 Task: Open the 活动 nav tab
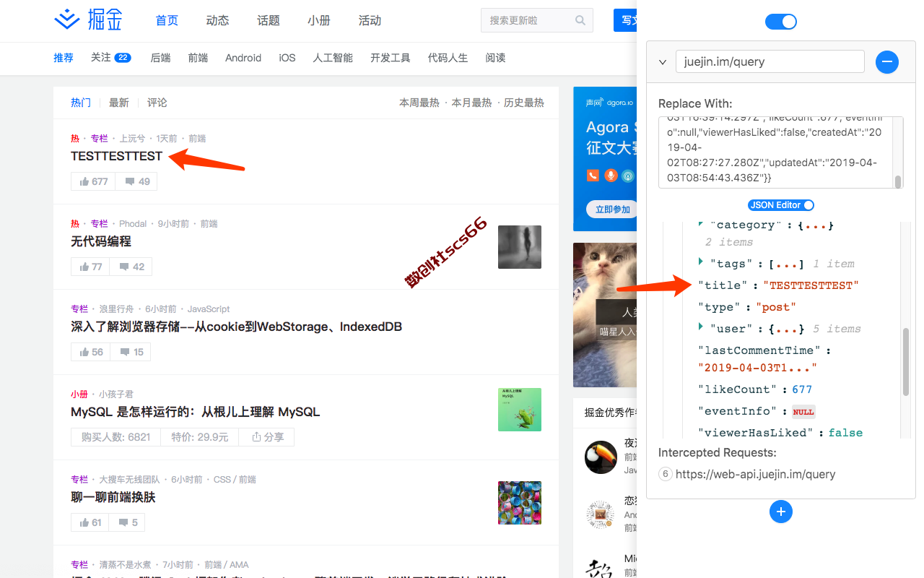point(370,20)
